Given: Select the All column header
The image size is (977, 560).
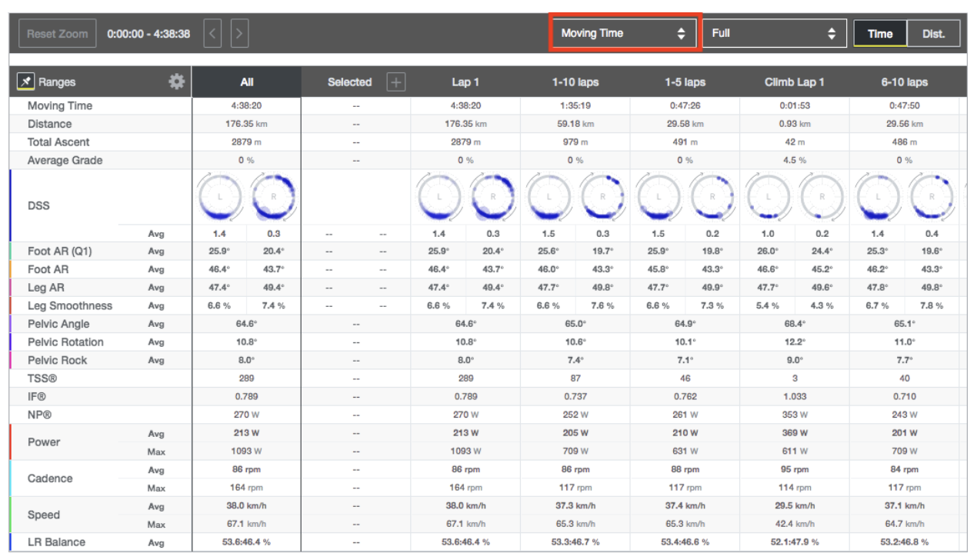Looking at the screenshot, I should [246, 82].
